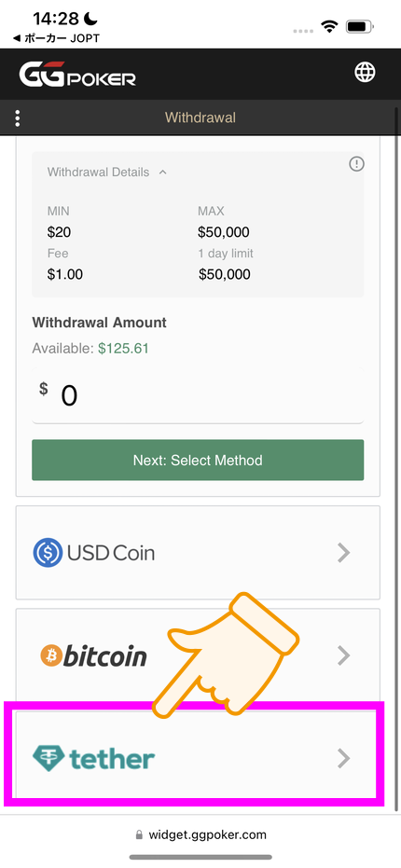The image size is (401, 868).
Task: Open USD Coin row chevron arrow
Action: (x=344, y=553)
